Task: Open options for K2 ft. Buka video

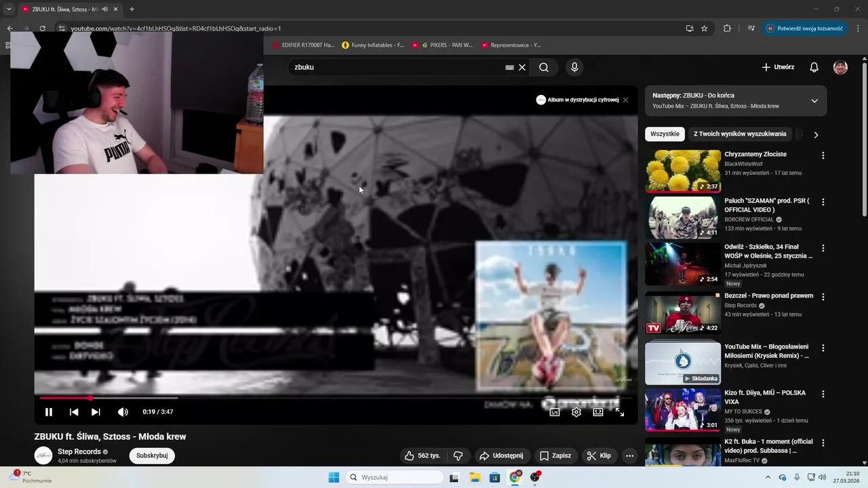Action: [823, 443]
